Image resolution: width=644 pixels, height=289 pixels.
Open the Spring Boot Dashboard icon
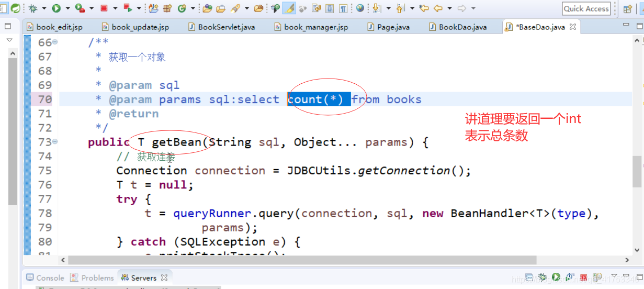tap(16, 8)
